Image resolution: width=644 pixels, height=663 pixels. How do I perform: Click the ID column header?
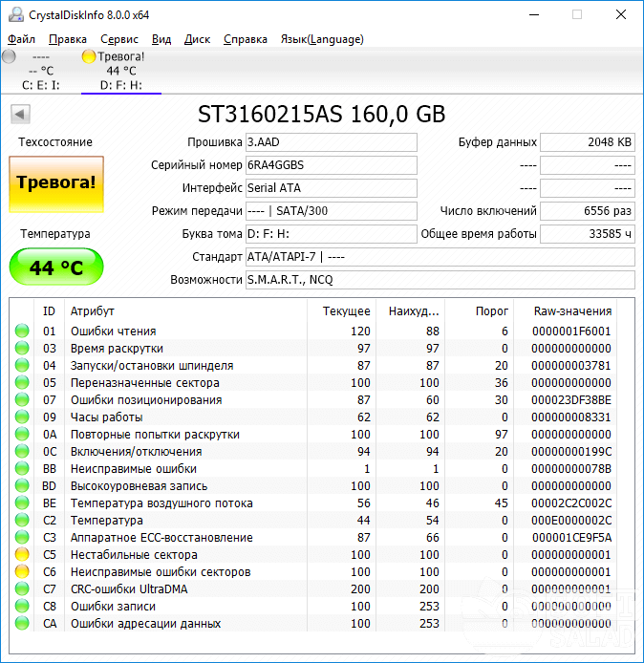point(49,311)
